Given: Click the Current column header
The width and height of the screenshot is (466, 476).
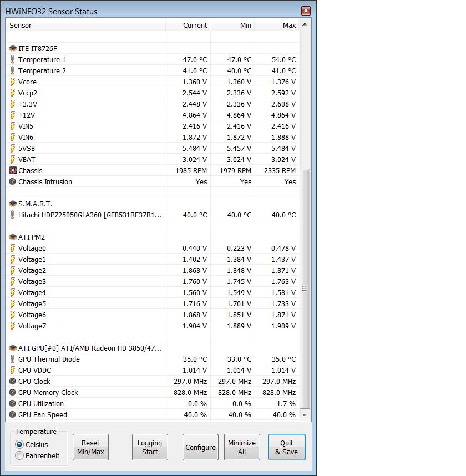Looking at the screenshot, I should 188,25.
